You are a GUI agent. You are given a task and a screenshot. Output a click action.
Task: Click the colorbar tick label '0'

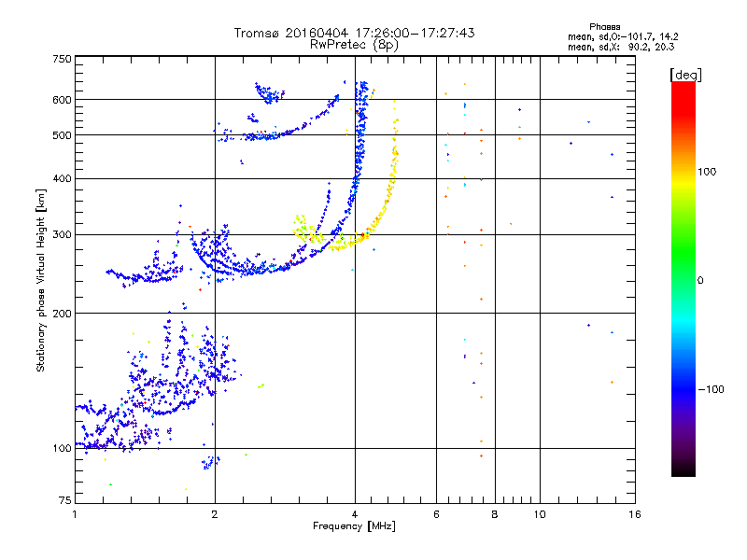[x=700, y=281]
